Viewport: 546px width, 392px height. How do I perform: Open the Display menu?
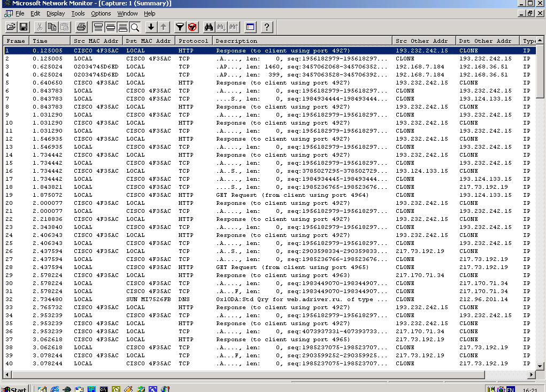pyautogui.click(x=56, y=13)
